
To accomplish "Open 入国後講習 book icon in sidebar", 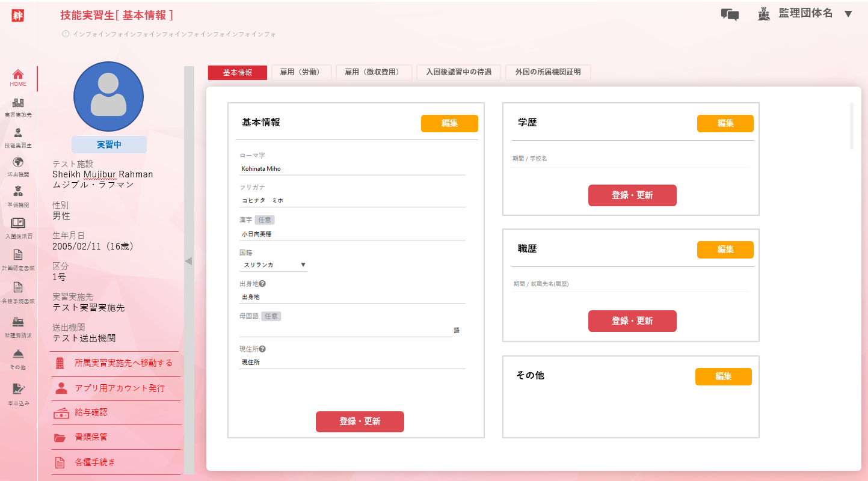I will click(18, 224).
